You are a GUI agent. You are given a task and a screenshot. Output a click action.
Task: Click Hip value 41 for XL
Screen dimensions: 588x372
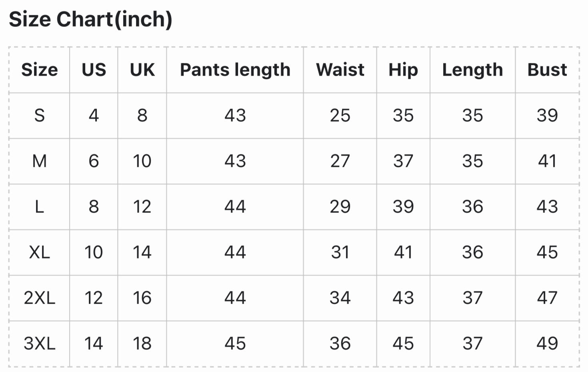point(403,252)
